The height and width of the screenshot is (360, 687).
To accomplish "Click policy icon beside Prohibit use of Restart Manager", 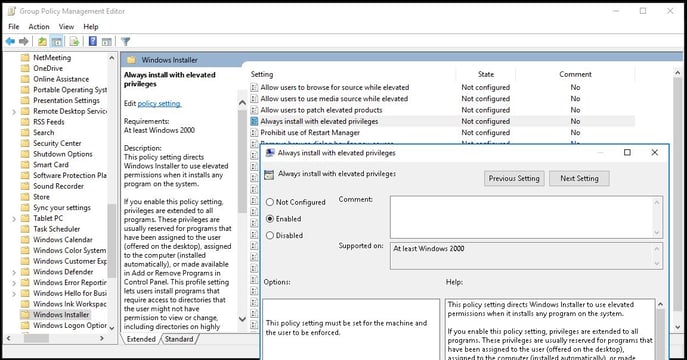I will click(254, 132).
